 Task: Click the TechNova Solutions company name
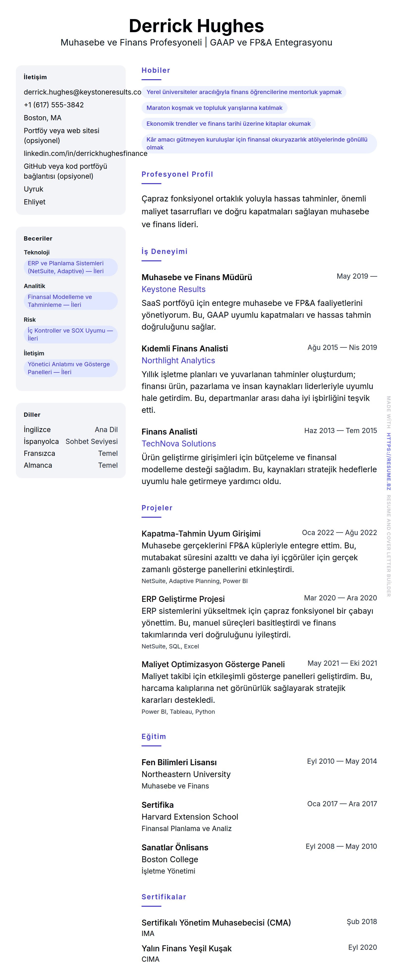point(178,443)
